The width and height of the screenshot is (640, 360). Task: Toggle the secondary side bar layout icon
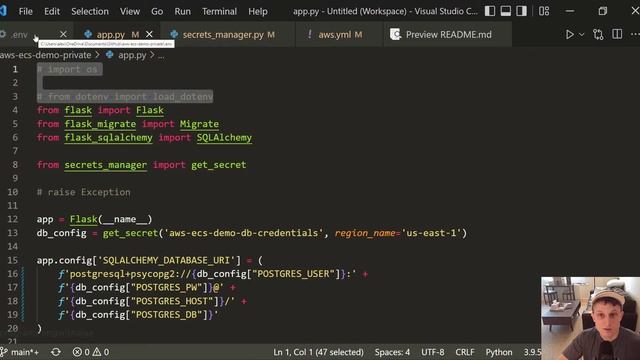coord(521,11)
